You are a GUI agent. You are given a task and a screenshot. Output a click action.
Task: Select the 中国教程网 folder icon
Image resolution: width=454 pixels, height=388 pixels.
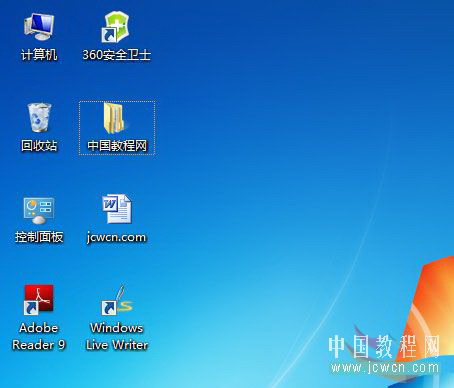(115, 118)
